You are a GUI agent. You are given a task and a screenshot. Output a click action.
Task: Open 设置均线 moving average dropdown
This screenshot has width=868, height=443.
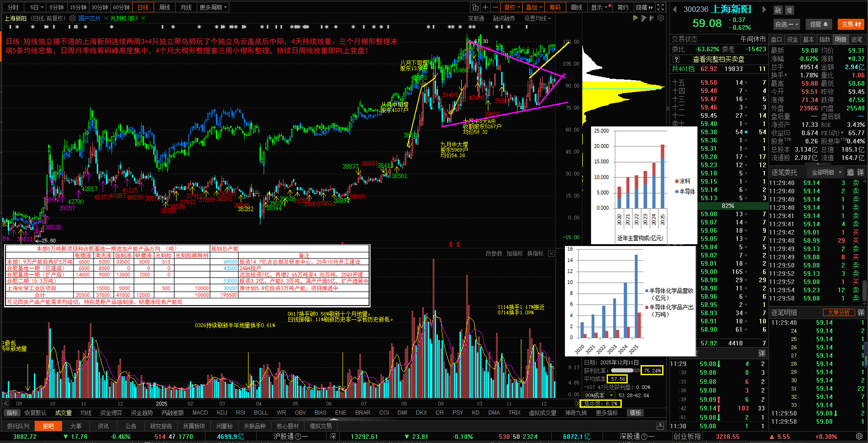click(538, 18)
